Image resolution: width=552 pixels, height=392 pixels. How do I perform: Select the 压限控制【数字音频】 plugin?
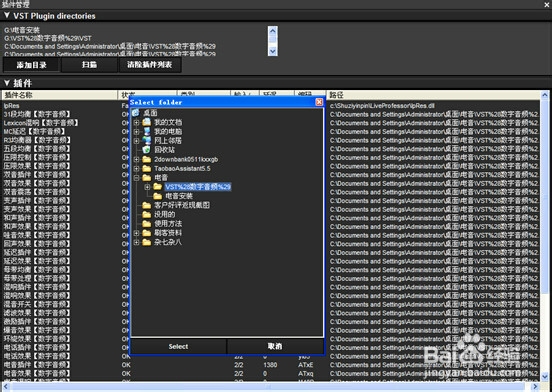[37, 157]
